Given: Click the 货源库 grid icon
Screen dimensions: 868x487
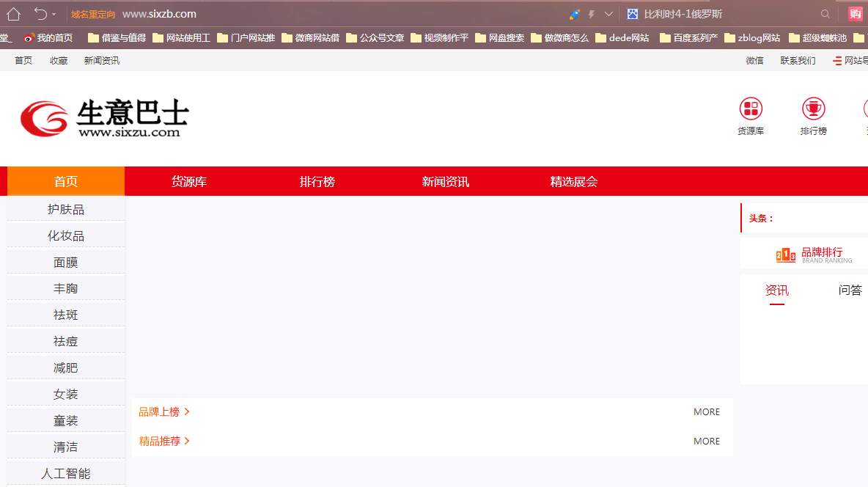Looking at the screenshot, I should point(751,109).
